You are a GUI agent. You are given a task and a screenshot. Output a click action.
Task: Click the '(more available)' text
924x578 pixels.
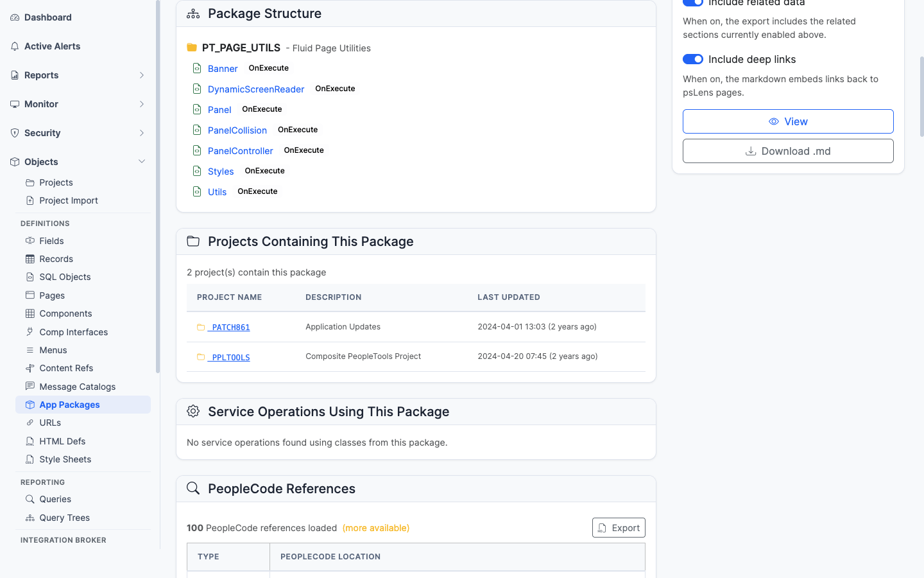[376, 528]
